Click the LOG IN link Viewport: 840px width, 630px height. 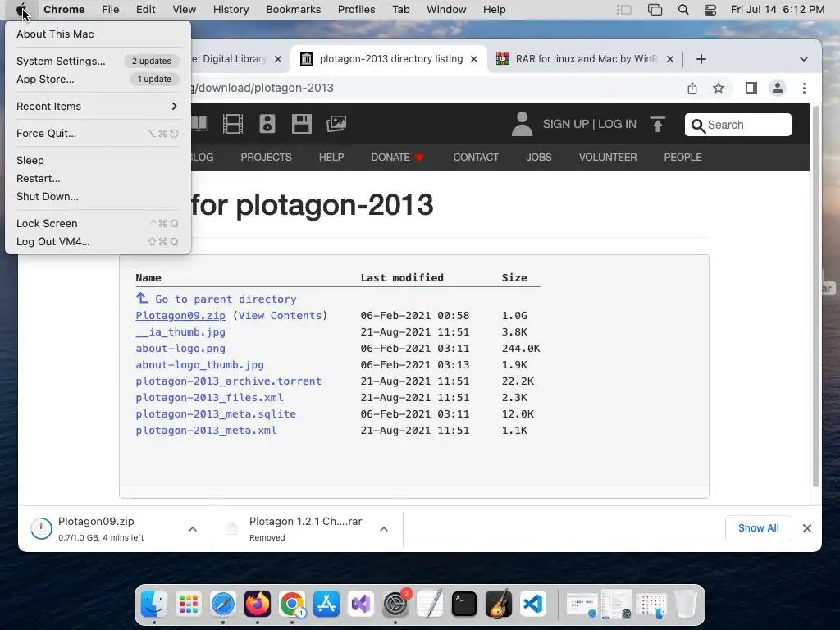(x=617, y=124)
